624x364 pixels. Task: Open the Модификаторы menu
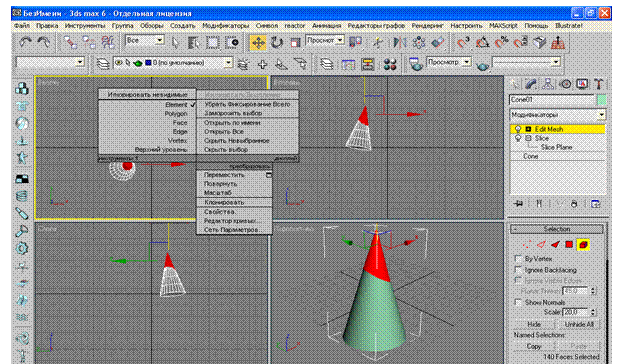click(226, 25)
